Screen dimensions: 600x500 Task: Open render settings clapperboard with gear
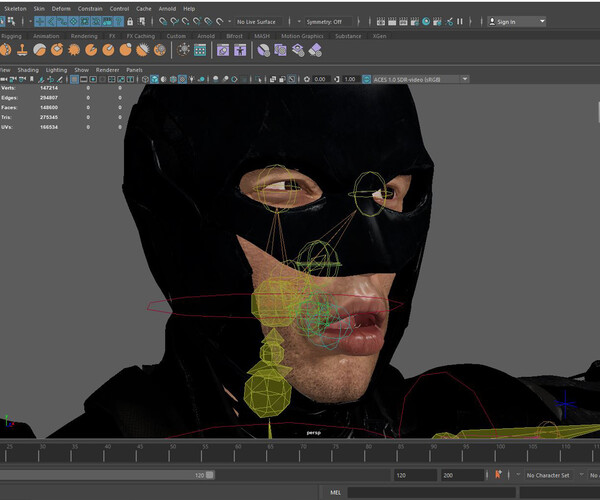point(414,22)
